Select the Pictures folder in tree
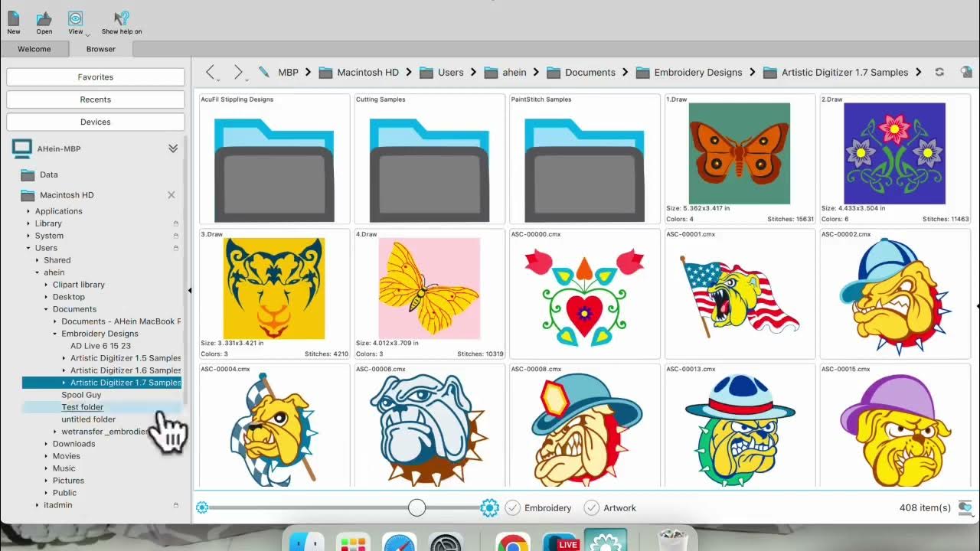 click(x=68, y=481)
